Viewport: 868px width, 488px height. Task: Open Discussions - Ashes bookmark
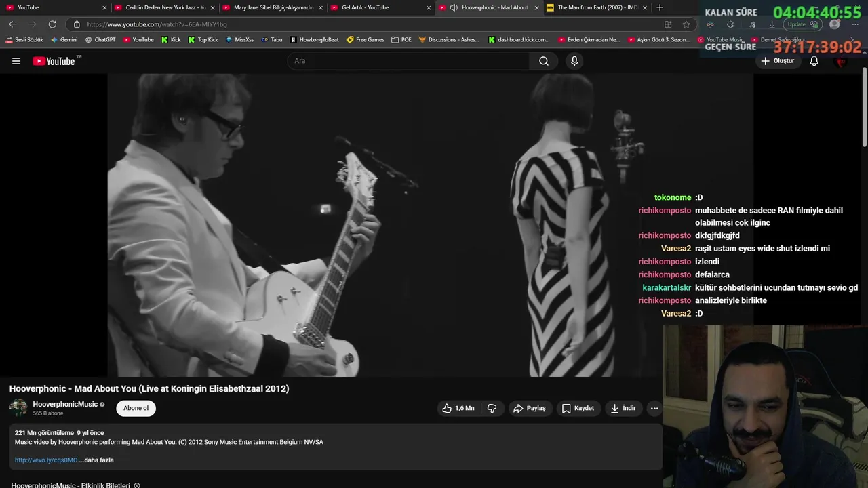coord(449,40)
